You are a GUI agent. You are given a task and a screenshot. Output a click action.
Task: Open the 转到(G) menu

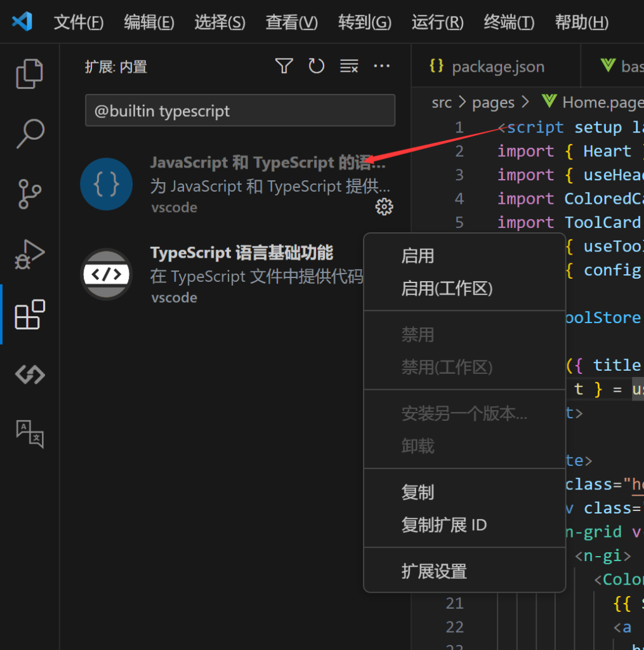tap(365, 22)
